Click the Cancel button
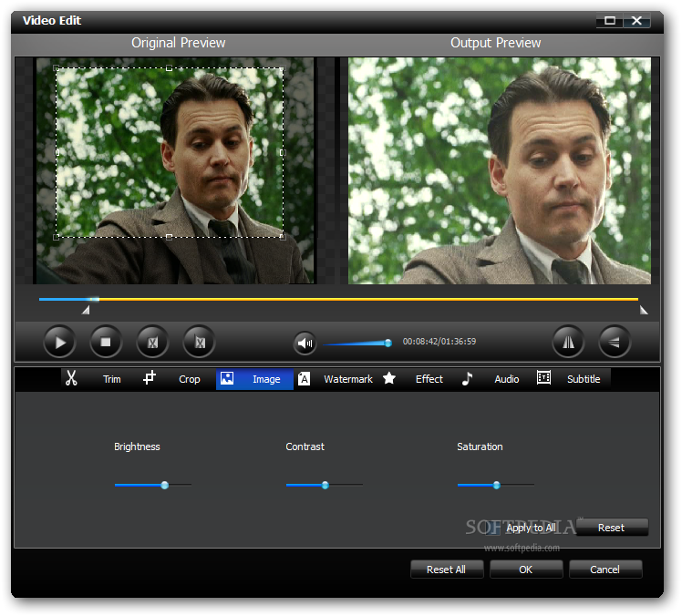Viewport: 682px width, 616px height. (x=605, y=569)
